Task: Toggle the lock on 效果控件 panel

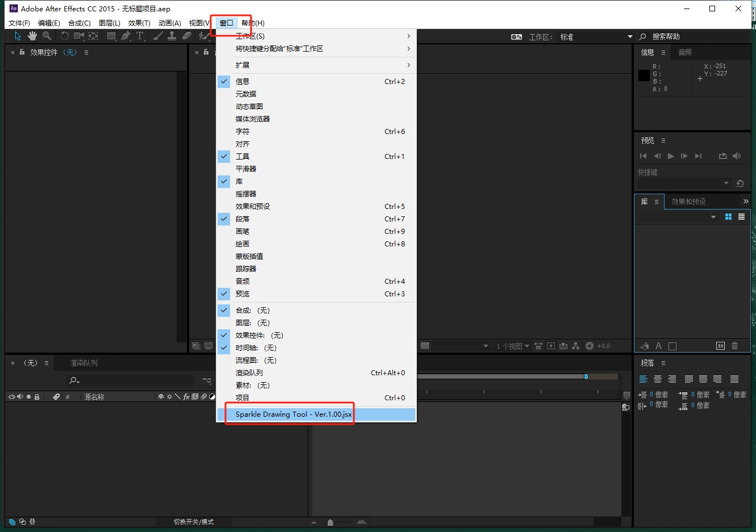Action: 22,52
